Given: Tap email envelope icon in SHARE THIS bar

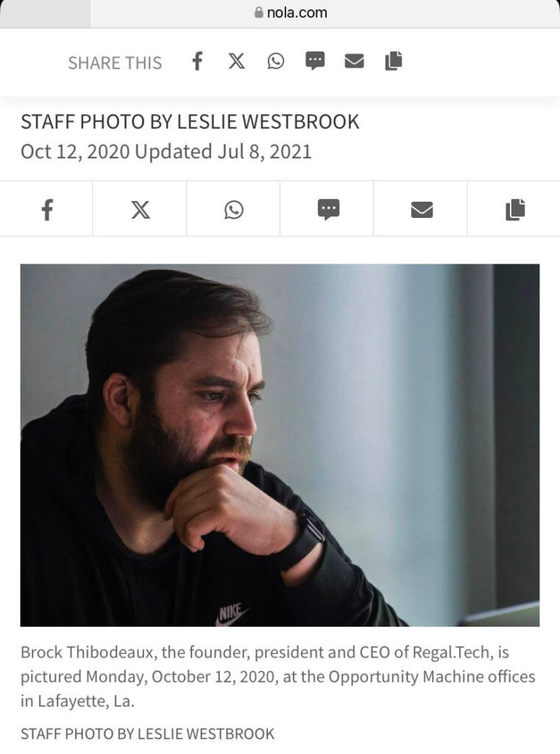Looking at the screenshot, I should click(354, 61).
